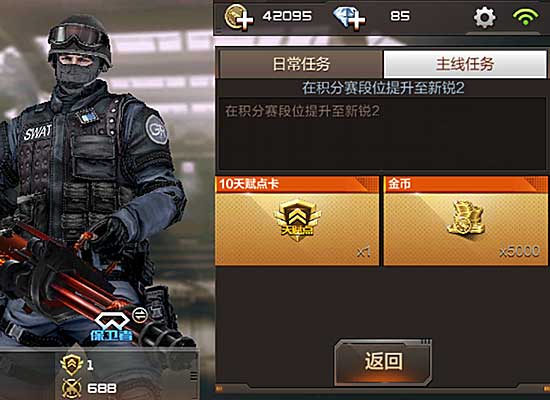Select the 10天赋点卡 reward card
Viewport: 550px width, 400px height.
[x=297, y=221]
